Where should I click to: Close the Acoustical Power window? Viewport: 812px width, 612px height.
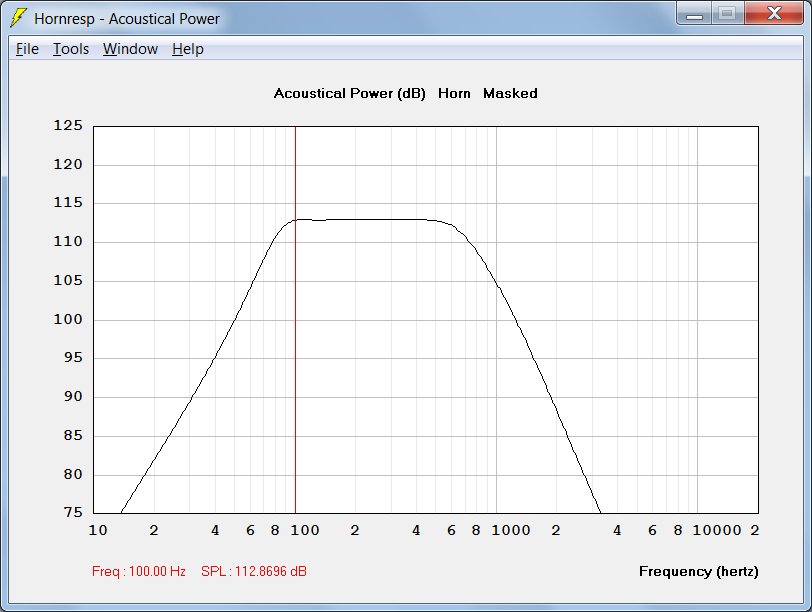774,13
